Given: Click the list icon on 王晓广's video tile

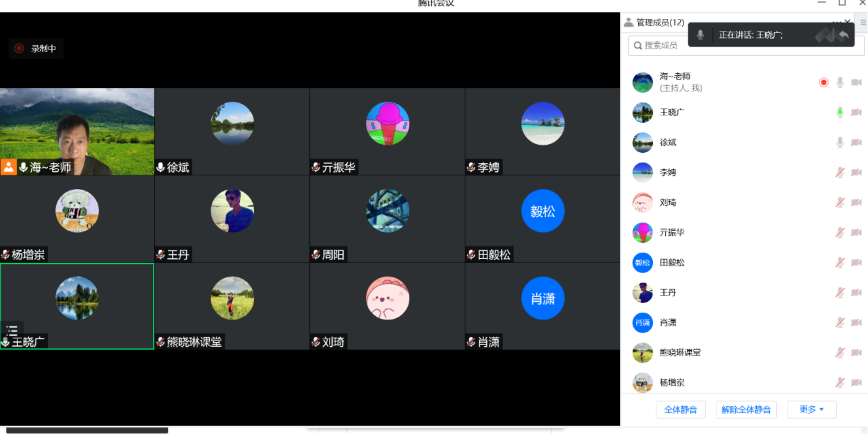Looking at the screenshot, I should (x=12, y=330).
